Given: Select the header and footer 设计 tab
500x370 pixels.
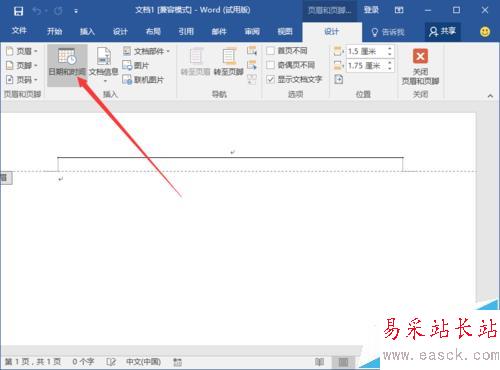Looking at the screenshot, I should 332,32.
